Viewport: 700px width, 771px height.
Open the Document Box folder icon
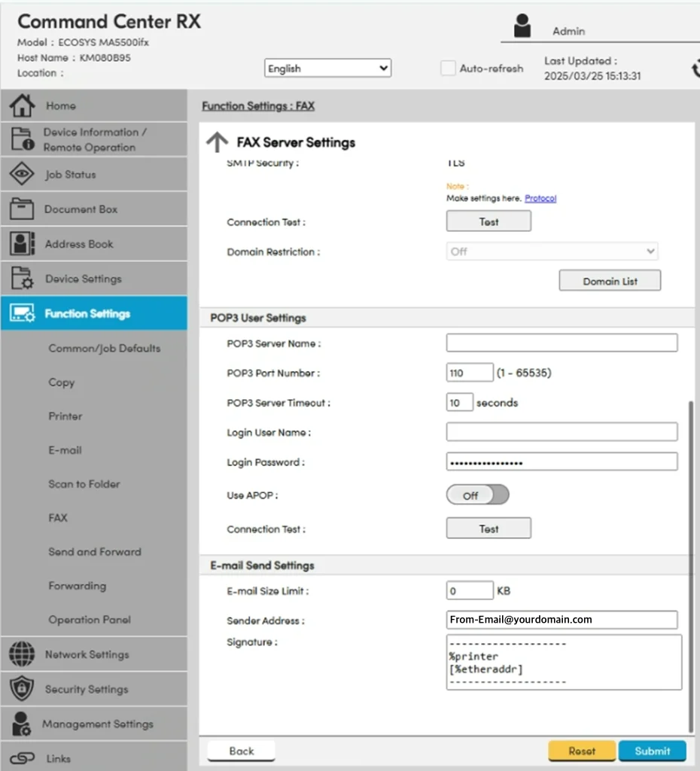click(x=22, y=209)
